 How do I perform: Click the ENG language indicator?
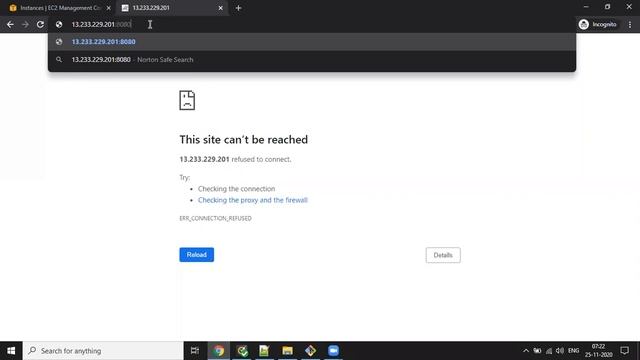click(x=573, y=351)
